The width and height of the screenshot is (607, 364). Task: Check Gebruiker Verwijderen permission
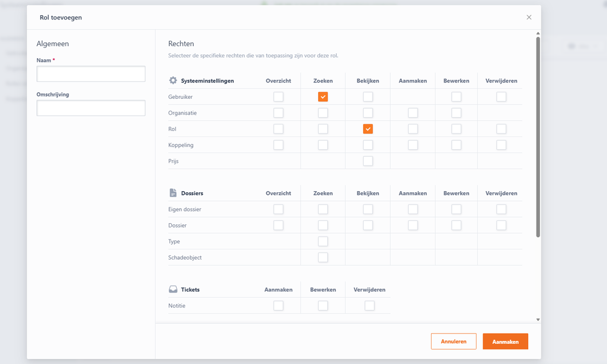tap(501, 96)
